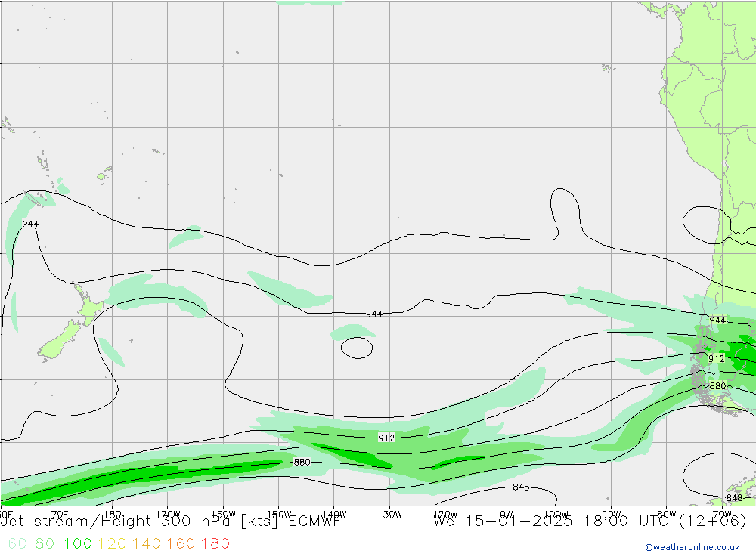Click the 848 contour label near 110W
This screenshot has width=756, height=554.
coord(521,487)
